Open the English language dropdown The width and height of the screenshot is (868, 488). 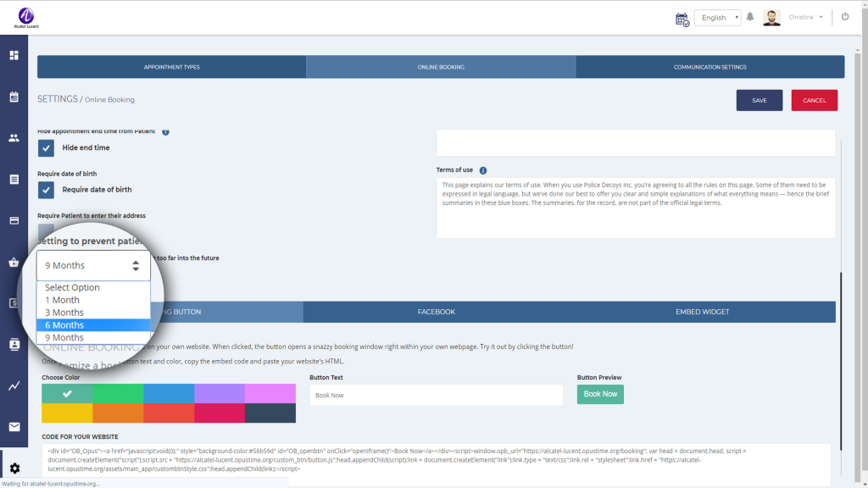[717, 18]
